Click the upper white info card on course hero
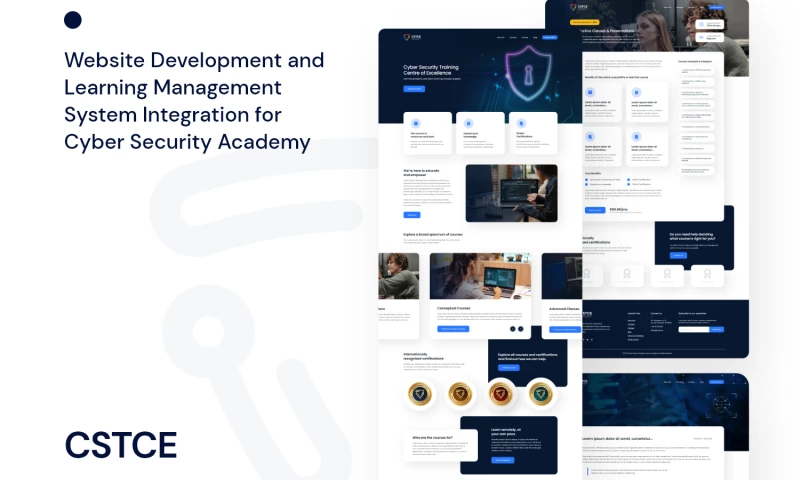Viewport: 800px width, 480px height. pos(710,24)
